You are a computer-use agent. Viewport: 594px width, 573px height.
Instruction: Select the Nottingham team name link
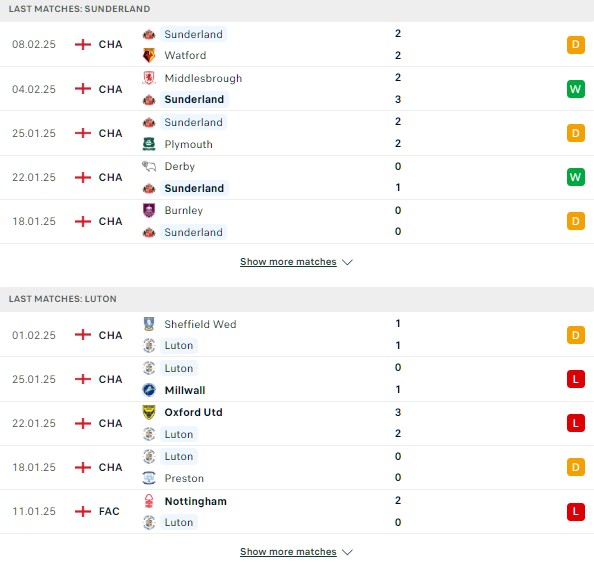[195, 501]
